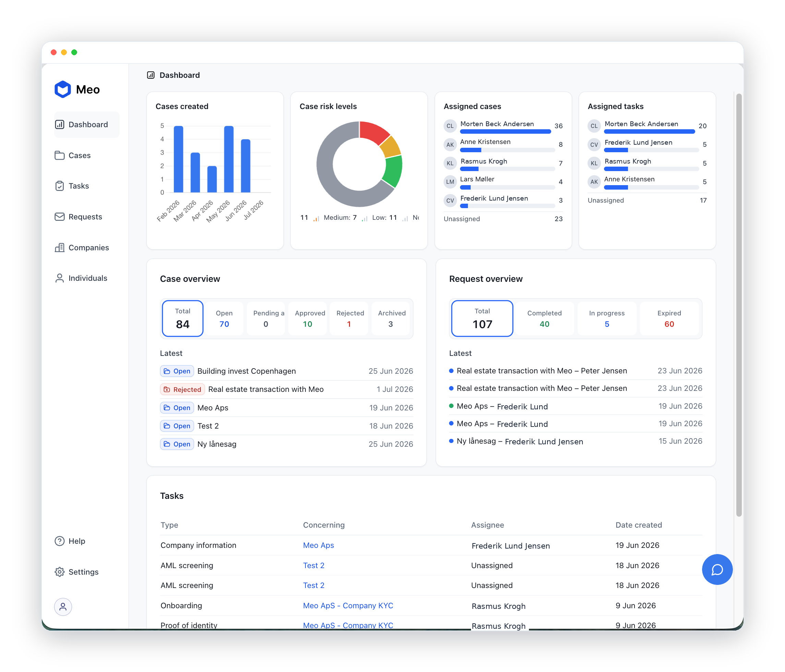785x672 pixels.
Task: Click the Feb 2026 bar in chart
Action: point(179,159)
